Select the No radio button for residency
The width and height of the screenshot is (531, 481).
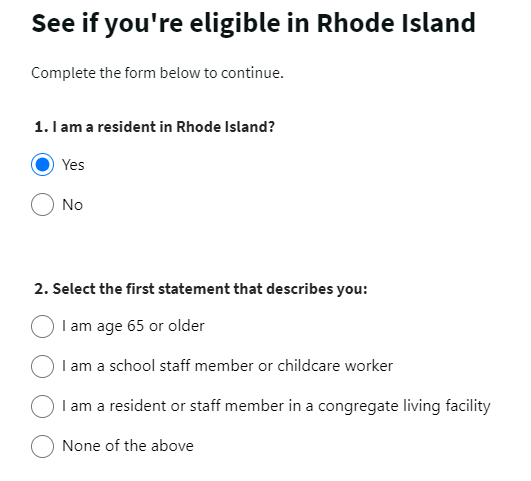pyautogui.click(x=42, y=205)
